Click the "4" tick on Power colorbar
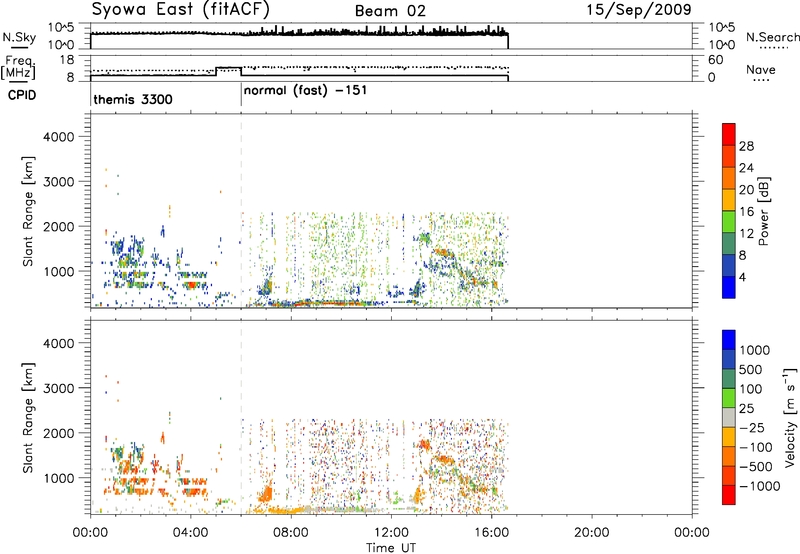The width and height of the screenshot is (800, 554). click(742, 277)
